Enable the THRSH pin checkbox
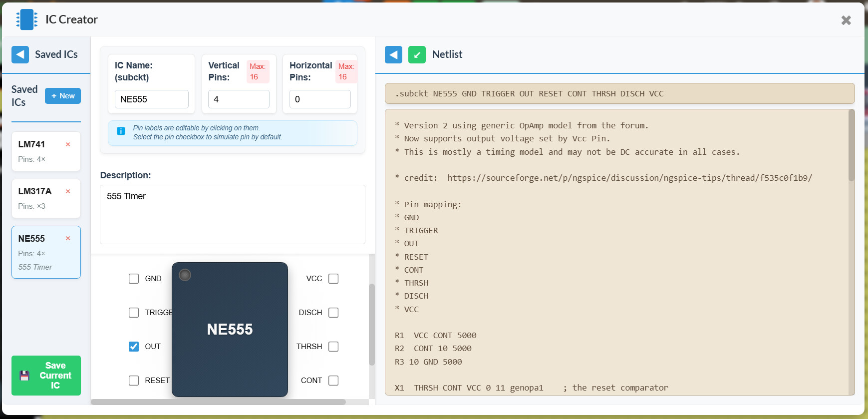The width and height of the screenshot is (868, 419). tap(333, 347)
